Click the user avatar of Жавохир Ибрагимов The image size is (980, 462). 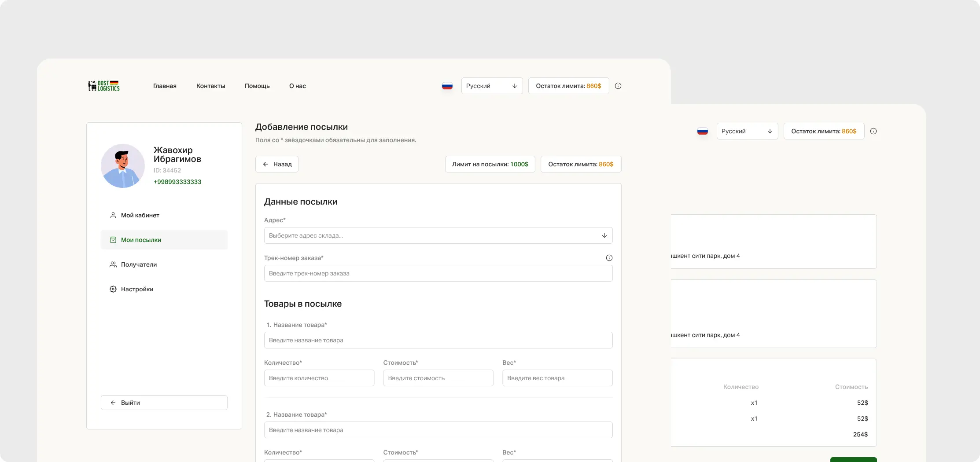point(123,166)
